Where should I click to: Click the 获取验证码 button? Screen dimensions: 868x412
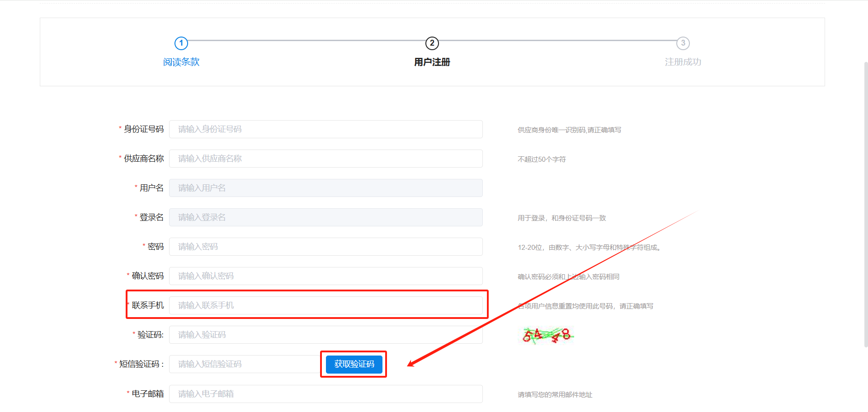tap(354, 364)
